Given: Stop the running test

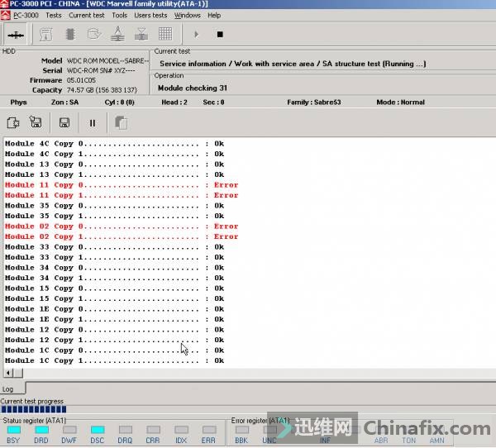Looking at the screenshot, I should click(x=220, y=34).
